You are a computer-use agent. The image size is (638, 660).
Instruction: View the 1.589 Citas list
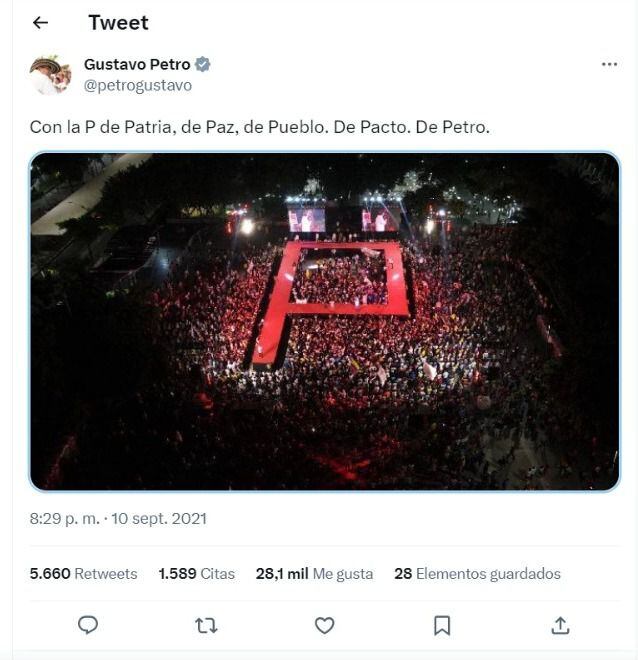[x=196, y=574]
